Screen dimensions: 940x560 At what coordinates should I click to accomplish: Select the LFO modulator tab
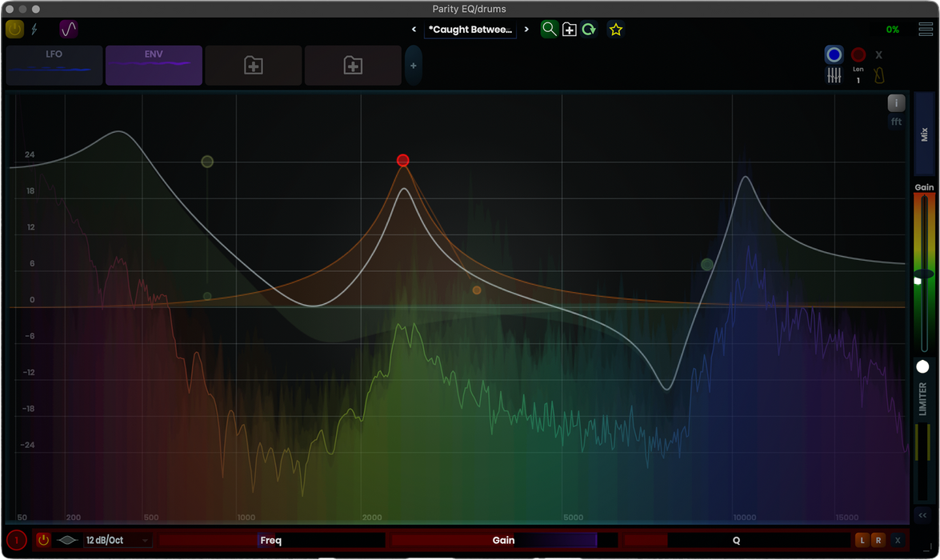(x=54, y=65)
